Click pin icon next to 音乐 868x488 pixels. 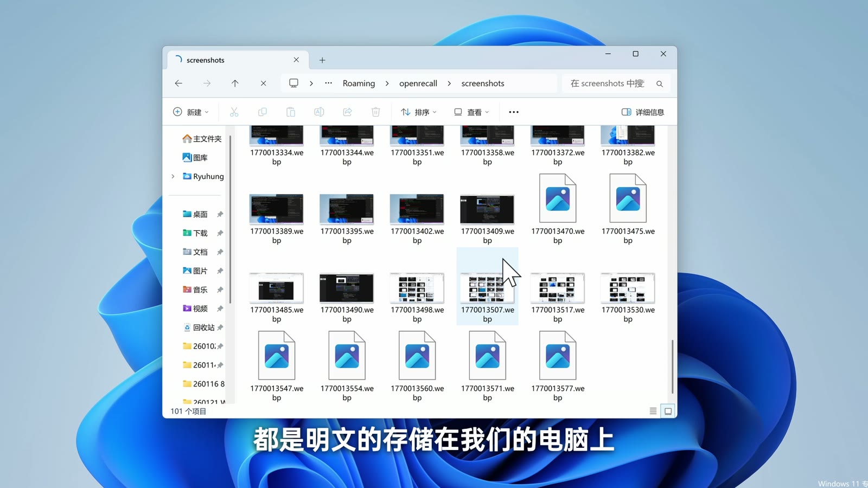click(x=220, y=290)
